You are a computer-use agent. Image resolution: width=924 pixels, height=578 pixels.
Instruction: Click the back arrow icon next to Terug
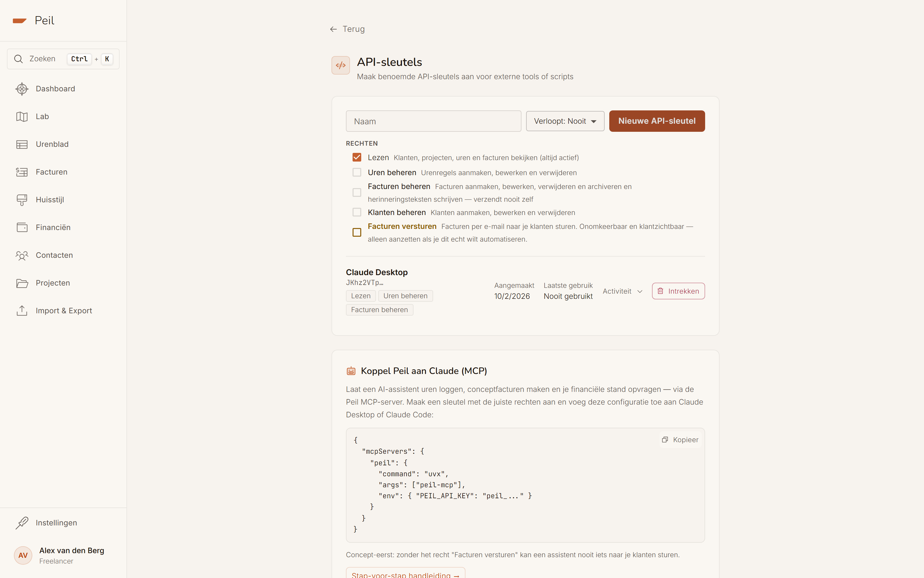333,29
